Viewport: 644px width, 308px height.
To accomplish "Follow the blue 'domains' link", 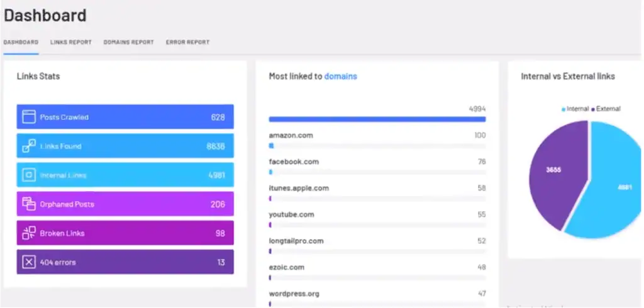I will (340, 77).
